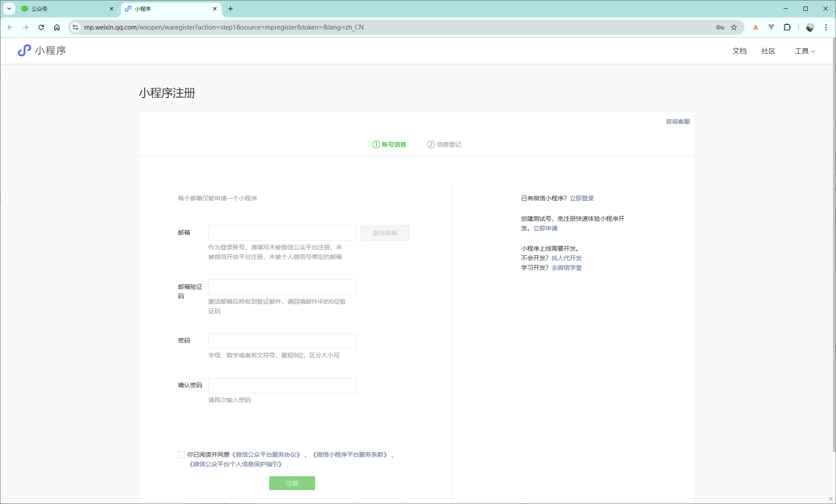Click the green 注册 button
Screen dimensions: 836x504
coord(292,483)
